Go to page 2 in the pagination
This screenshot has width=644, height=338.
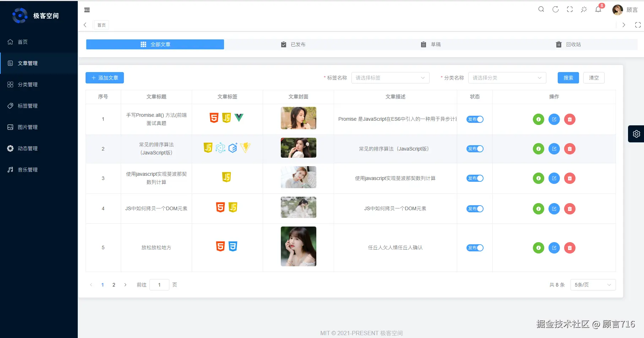click(x=114, y=284)
